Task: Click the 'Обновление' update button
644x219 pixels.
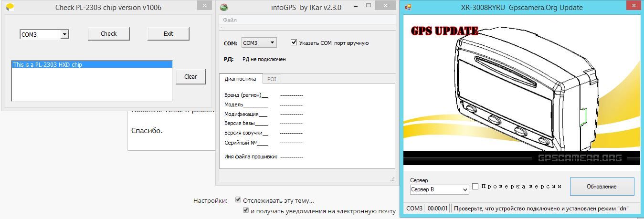Action: pos(602,187)
